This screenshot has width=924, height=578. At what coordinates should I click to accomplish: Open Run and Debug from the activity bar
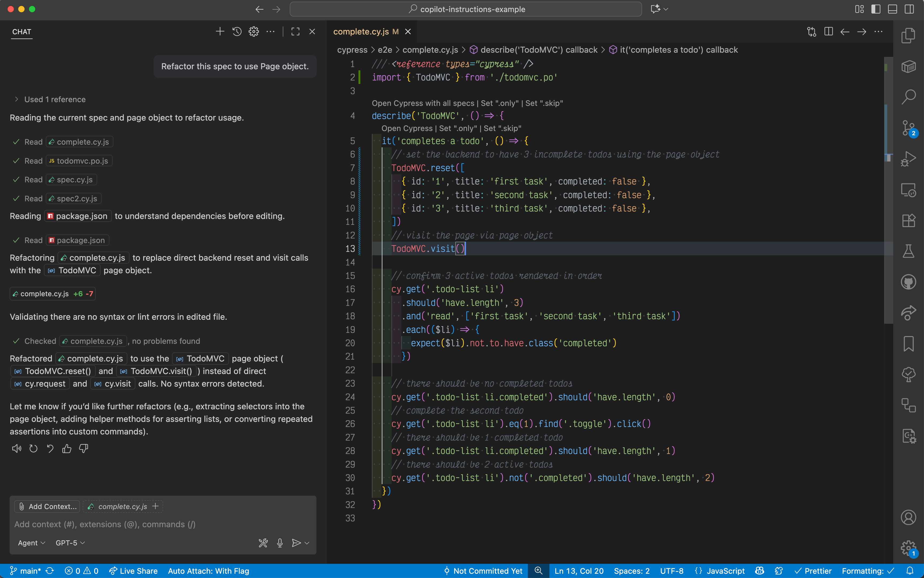(908, 158)
